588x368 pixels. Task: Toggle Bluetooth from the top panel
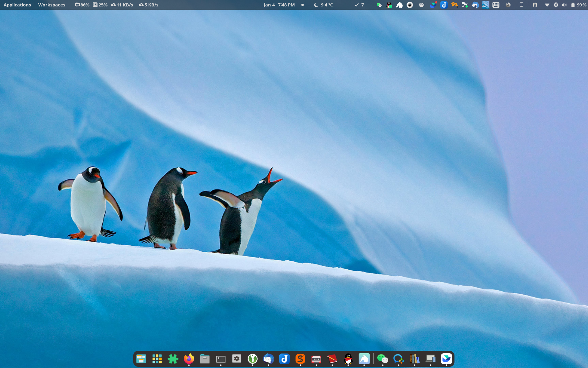coord(556,5)
